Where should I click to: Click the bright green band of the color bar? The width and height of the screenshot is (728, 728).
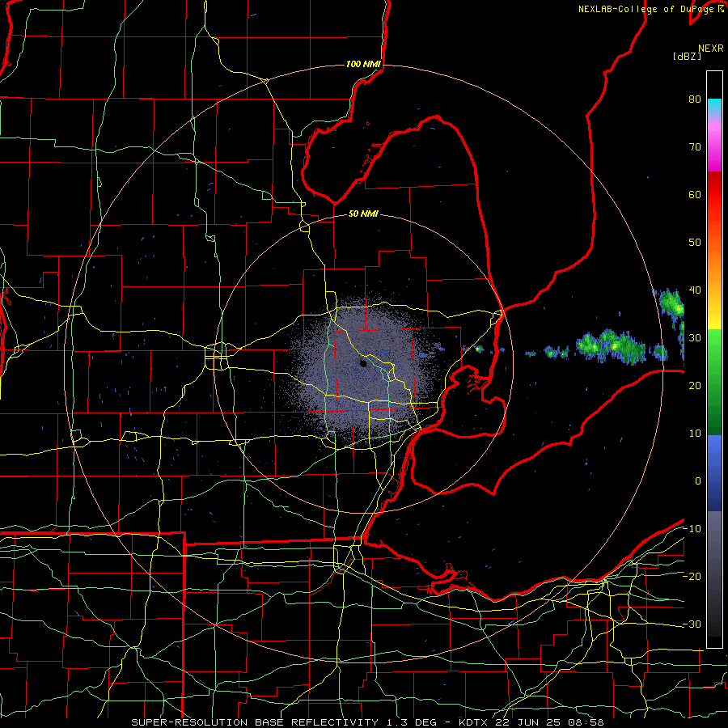pyautogui.click(x=714, y=346)
